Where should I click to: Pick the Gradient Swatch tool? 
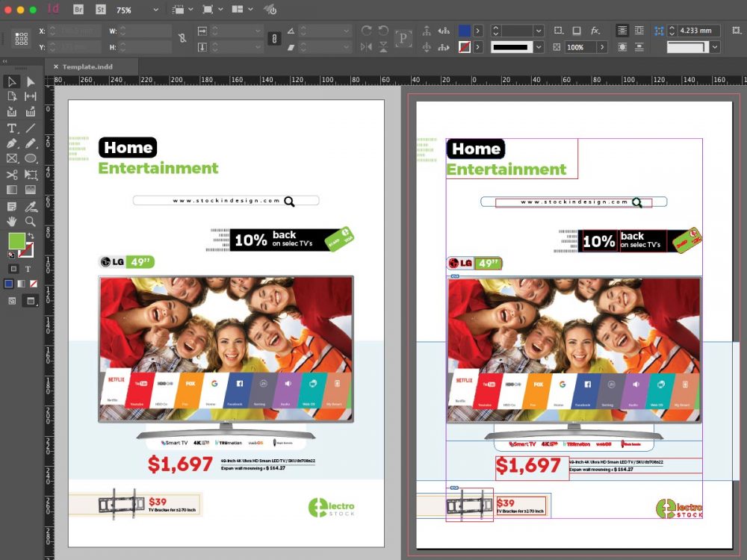pyautogui.click(x=12, y=190)
